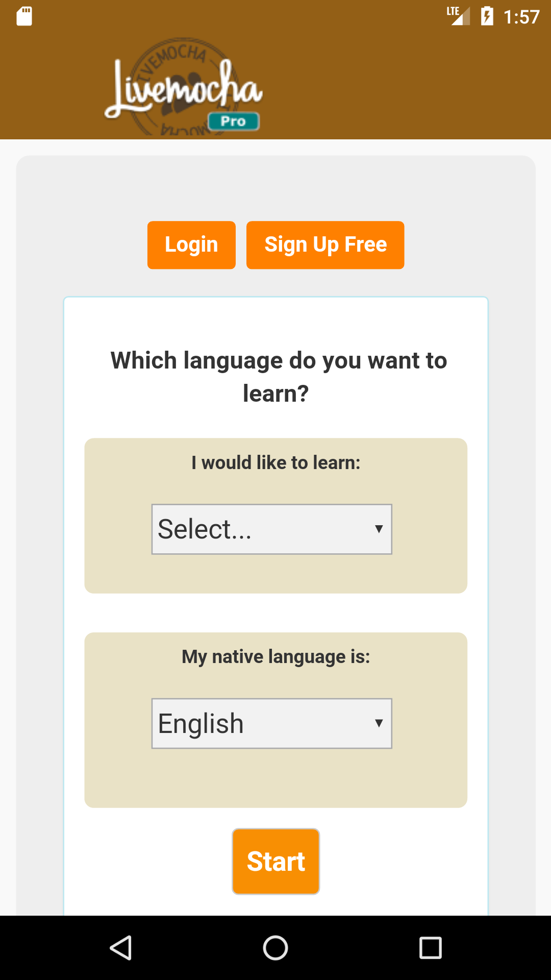
Task: Tap the 'My native language is:' panel
Action: (x=275, y=656)
